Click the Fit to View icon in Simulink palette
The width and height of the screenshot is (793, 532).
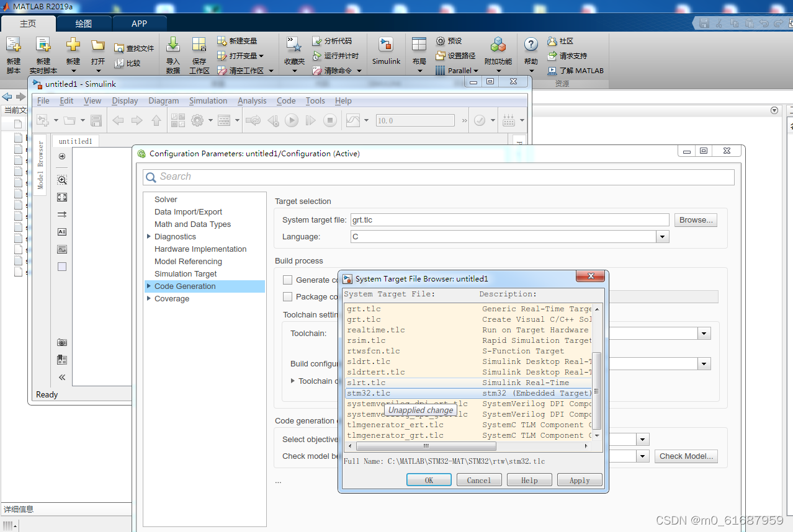(62, 197)
